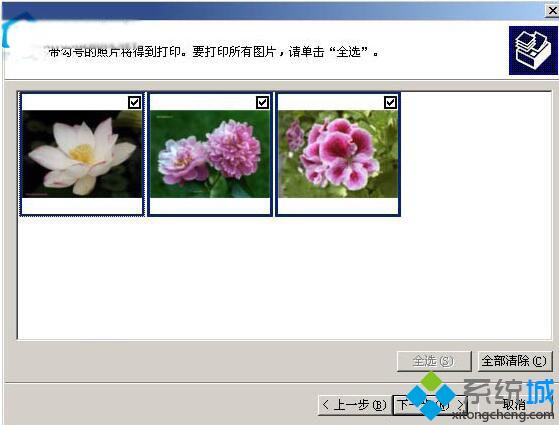Select the magenta geranium flower thumbnail

click(x=338, y=154)
